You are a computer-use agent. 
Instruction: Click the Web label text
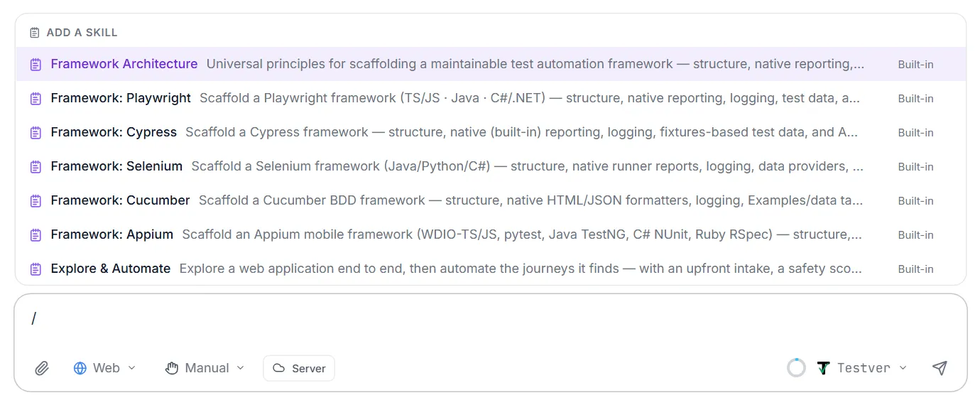(107, 368)
